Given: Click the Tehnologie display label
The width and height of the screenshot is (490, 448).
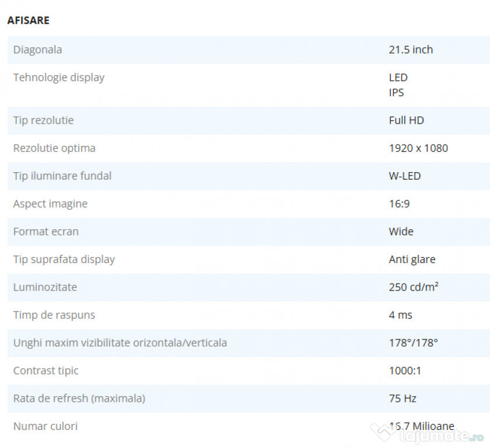Looking at the screenshot, I should click(x=59, y=78).
